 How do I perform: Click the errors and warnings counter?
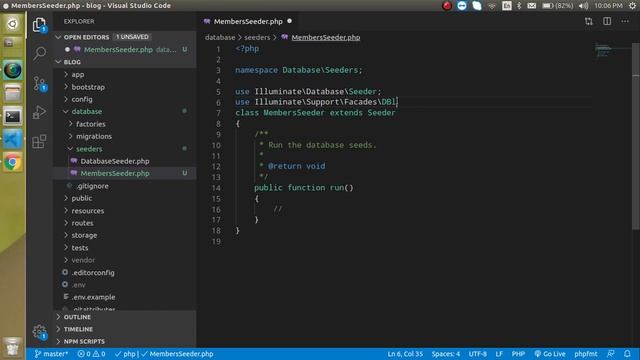click(91, 354)
